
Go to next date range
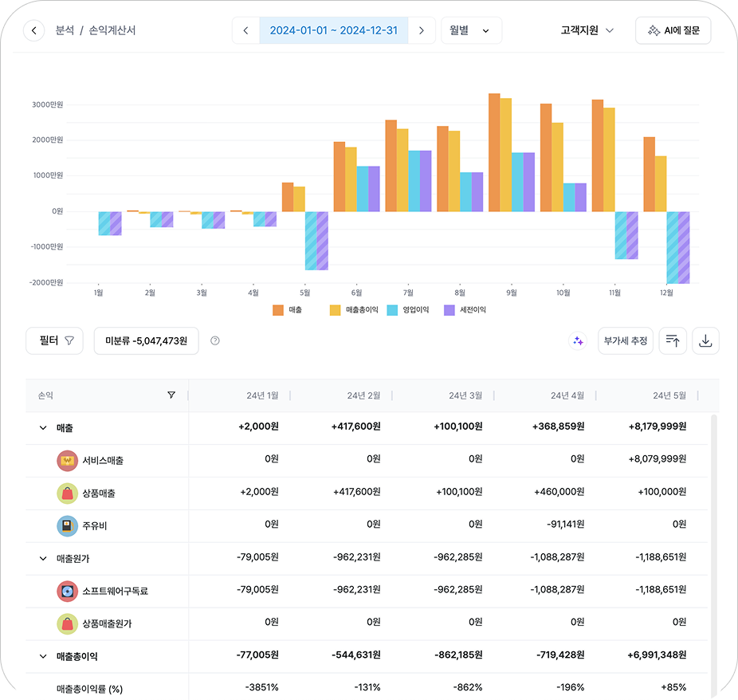point(422,31)
